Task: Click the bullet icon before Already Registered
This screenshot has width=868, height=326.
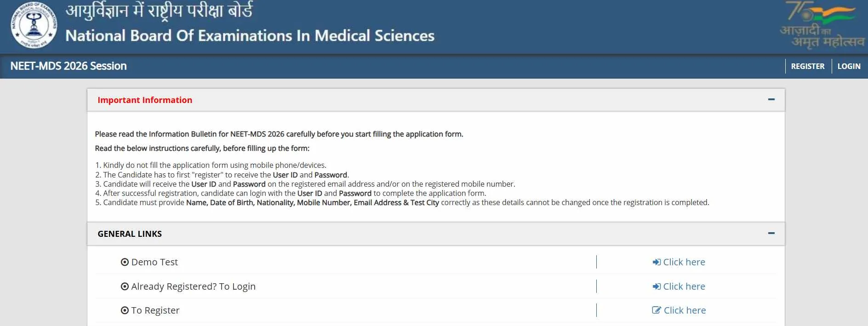Action: click(125, 286)
